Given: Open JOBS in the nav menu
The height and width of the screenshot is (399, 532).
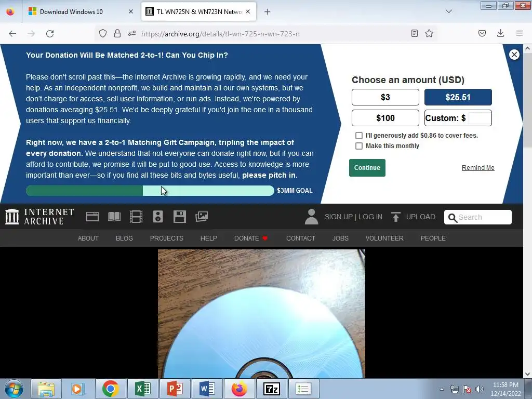Looking at the screenshot, I should coord(340,238).
